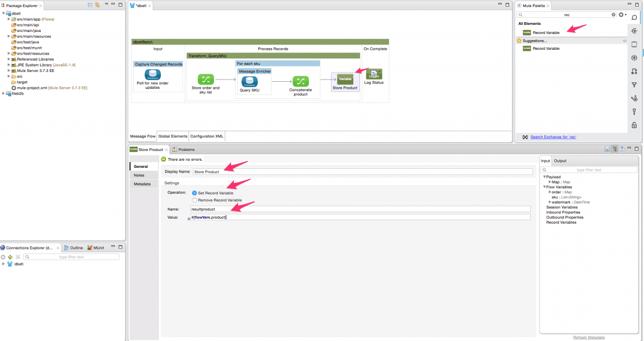Clear the palette search with the x button
Screen dimensions: 644x341
(613, 16)
